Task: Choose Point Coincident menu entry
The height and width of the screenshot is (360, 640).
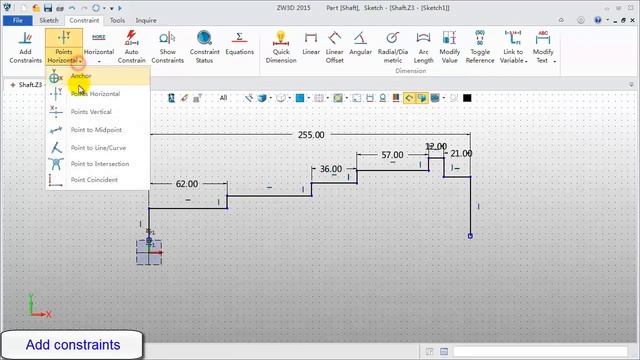Action: click(x=98, y=180)
